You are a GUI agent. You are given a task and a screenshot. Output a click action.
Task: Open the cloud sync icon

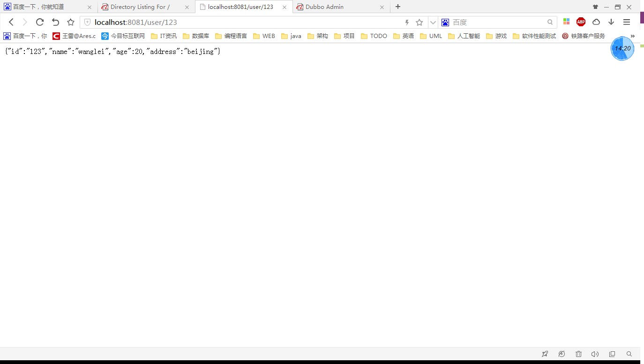click(596, 22)
